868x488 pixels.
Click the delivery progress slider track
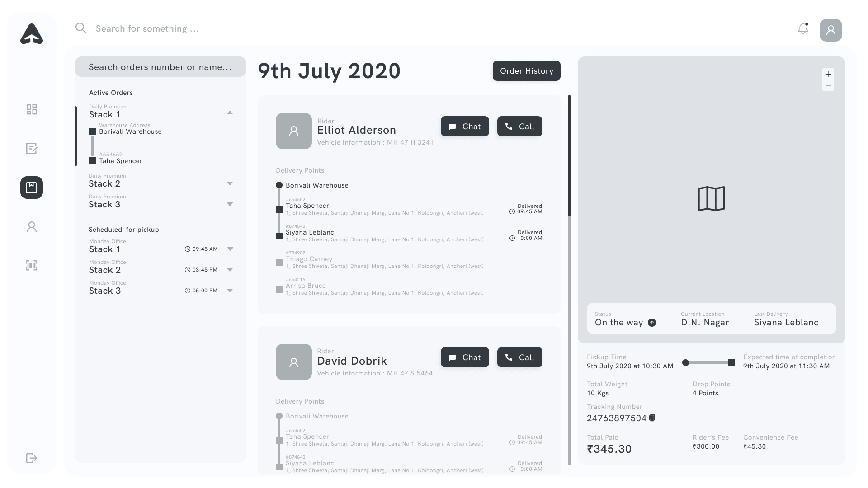[x=708, y=363]
